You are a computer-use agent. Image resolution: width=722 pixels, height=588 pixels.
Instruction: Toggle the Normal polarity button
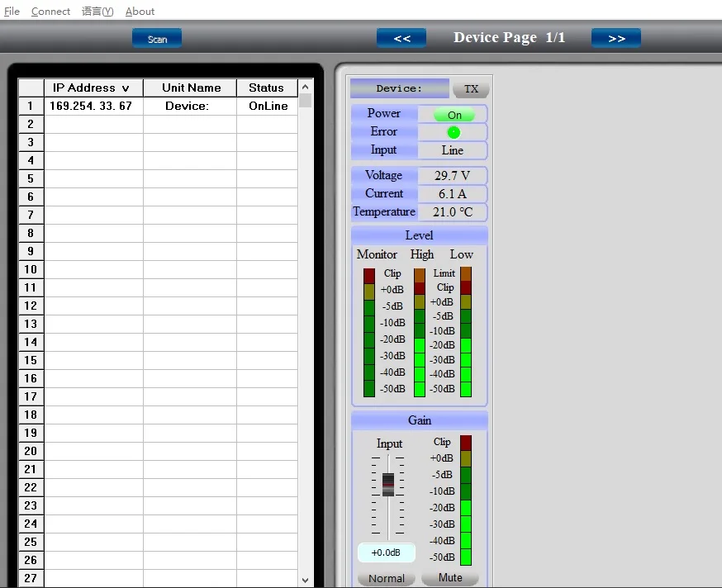[387, 578]
